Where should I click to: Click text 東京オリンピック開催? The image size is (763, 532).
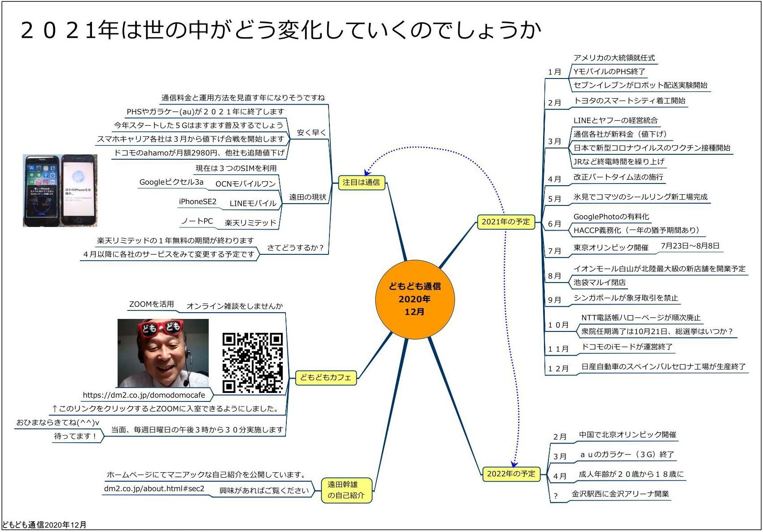[610, 248]
